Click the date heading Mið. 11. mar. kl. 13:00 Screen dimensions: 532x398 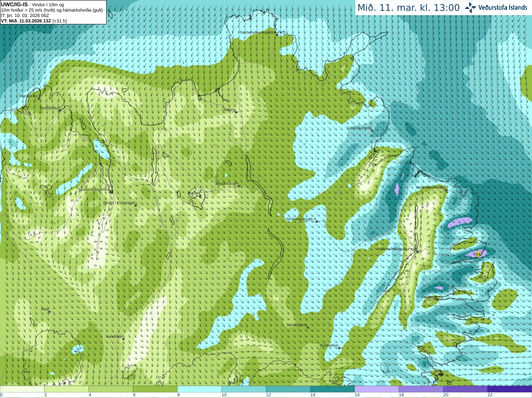click(409, 7)
